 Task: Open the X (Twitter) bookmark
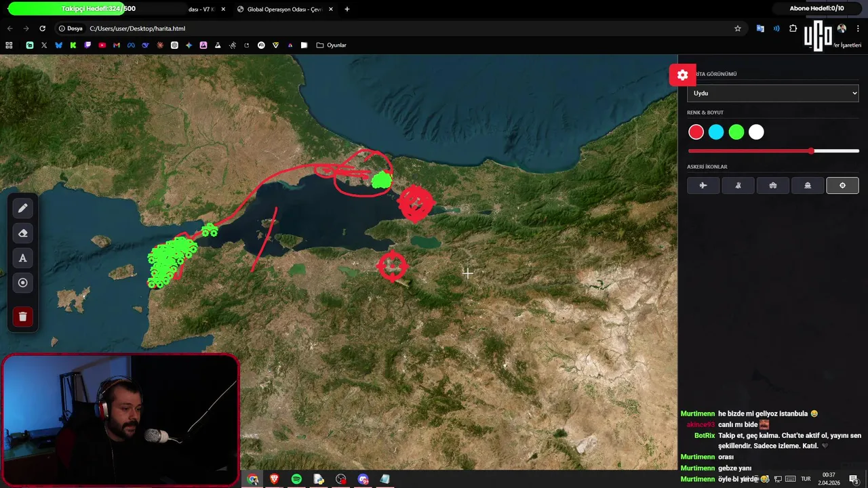pyautogui.click(x=44, y=45)
